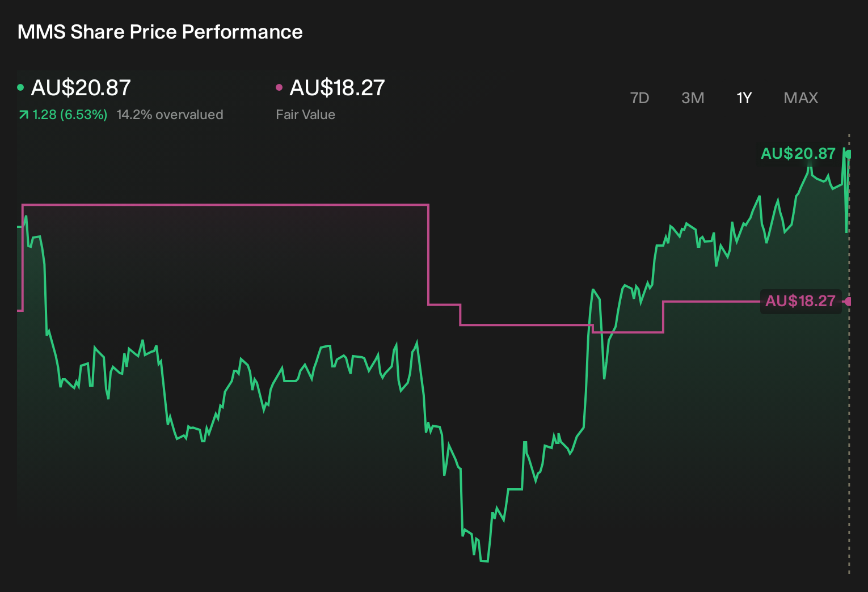Click the lowest trough of green price line
Viewport: 868px width, 592px height.
[484, 561]
